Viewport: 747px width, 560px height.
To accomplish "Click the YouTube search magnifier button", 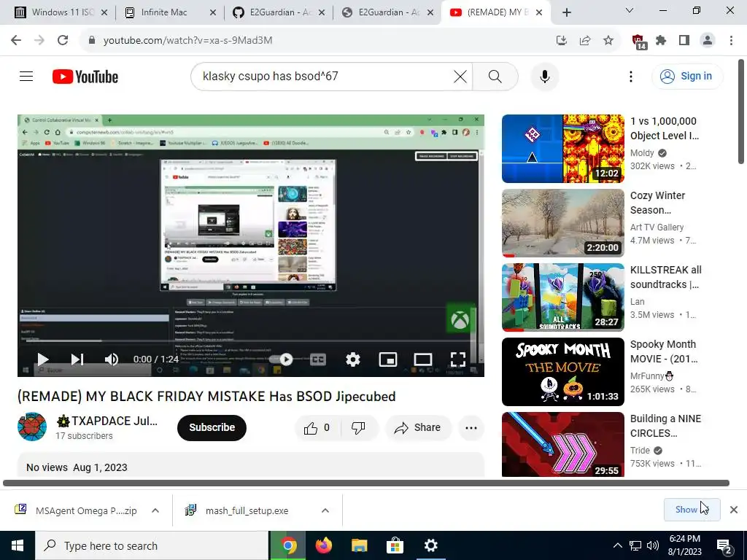I will click(x=495, y=76).
